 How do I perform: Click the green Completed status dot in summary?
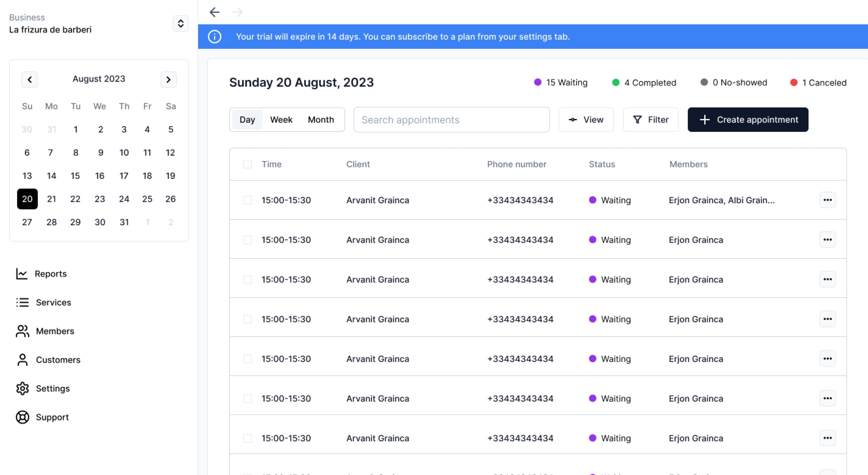[615, 82]
